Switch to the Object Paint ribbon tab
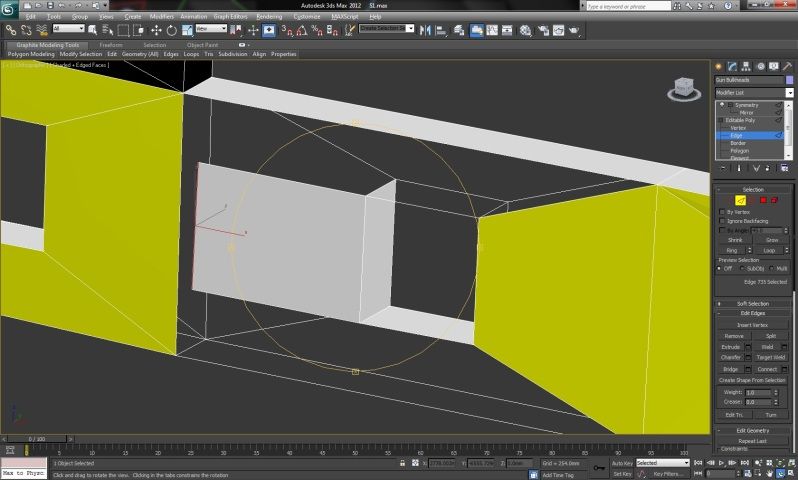Image resolution: width=798 pixels, height=480 pixels. click(x=202, y=45)
